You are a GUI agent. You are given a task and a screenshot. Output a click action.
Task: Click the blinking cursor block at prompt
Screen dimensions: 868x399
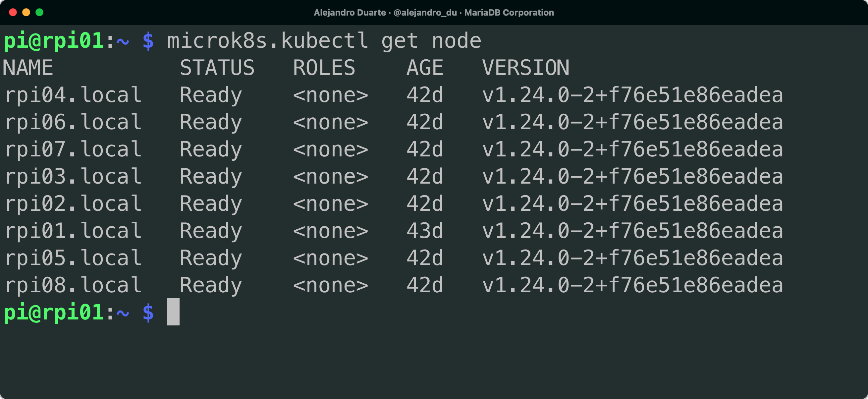coord(173,312)
